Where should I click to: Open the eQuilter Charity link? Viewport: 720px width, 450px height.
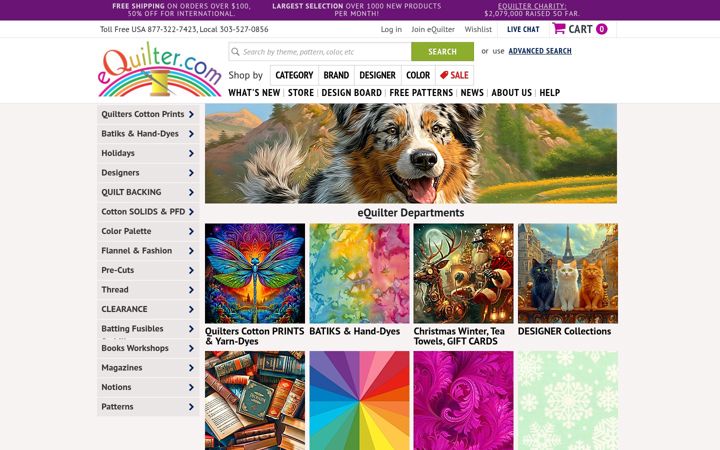[532, 6]
